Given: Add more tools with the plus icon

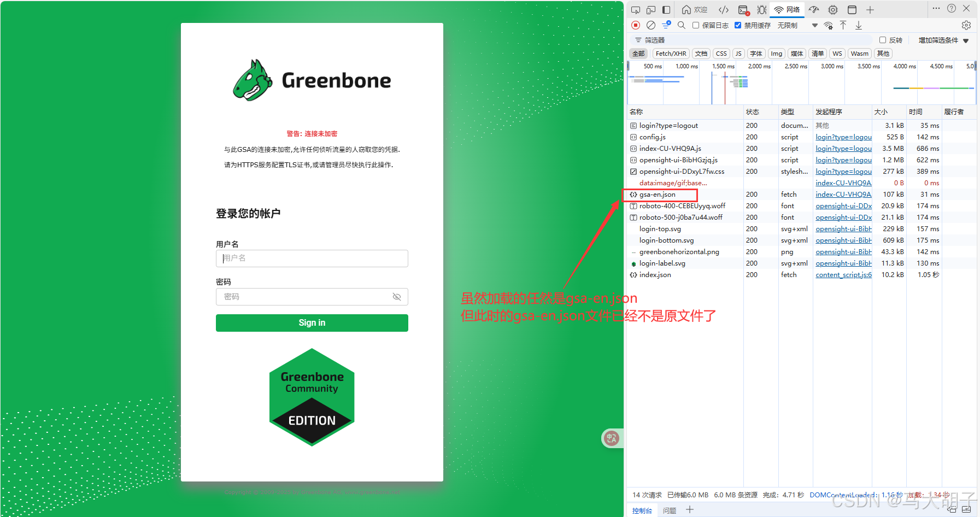Looking at the screenshot, I should (x=870, y=10).
